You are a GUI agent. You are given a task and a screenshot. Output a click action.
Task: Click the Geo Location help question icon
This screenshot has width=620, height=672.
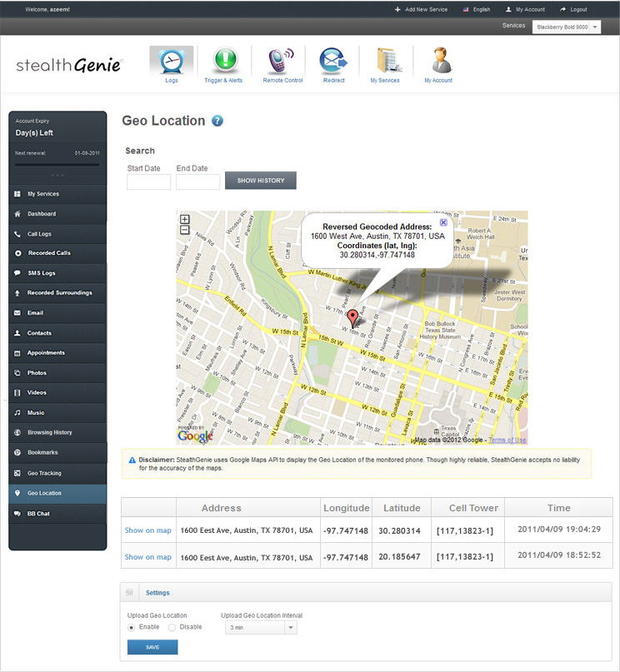(217, 121)
